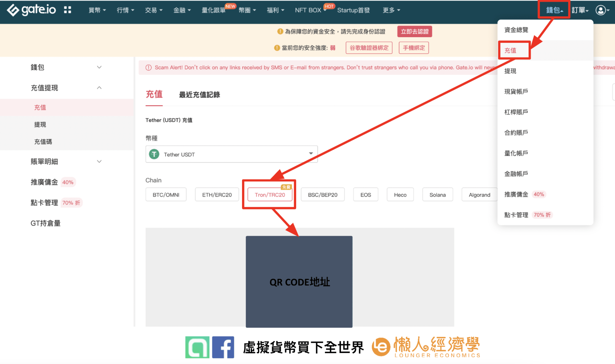
Task: Open 充值 in the left sidebar
Action: 67,107
